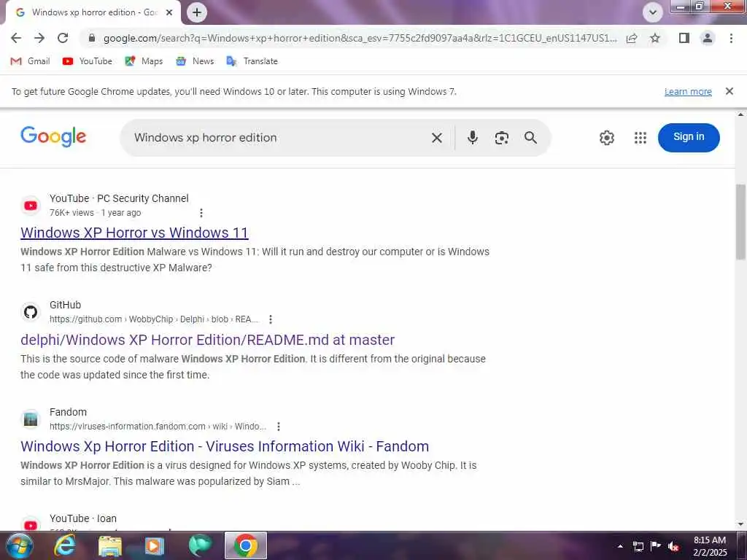
Task: Click the YouTube favicon of the PC Security result
Action: click(x=31, y=206)
